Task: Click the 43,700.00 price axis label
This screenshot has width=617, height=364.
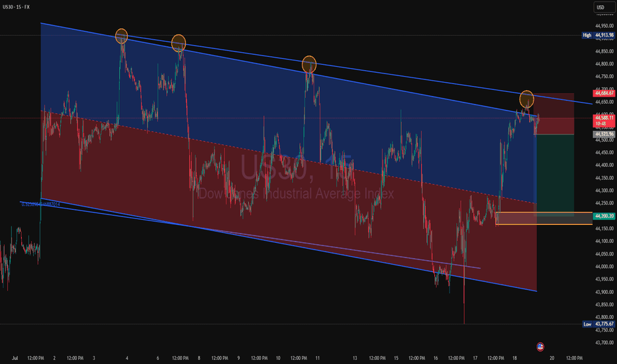Action: click(604, 342)
